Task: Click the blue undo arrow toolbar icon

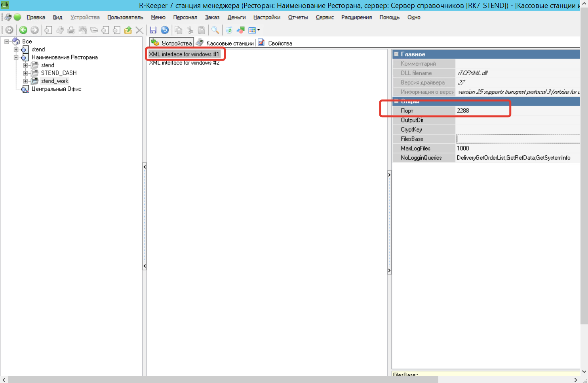Action: [x=165, y=30]
